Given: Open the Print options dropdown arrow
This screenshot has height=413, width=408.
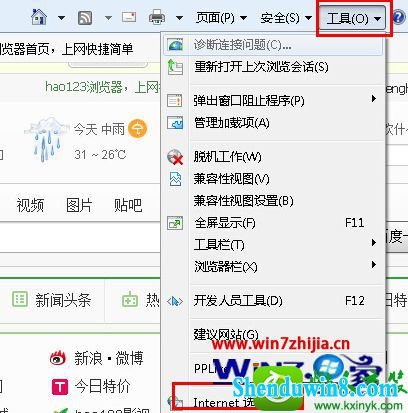Looking at the screenshot, I should coord(179,17).
